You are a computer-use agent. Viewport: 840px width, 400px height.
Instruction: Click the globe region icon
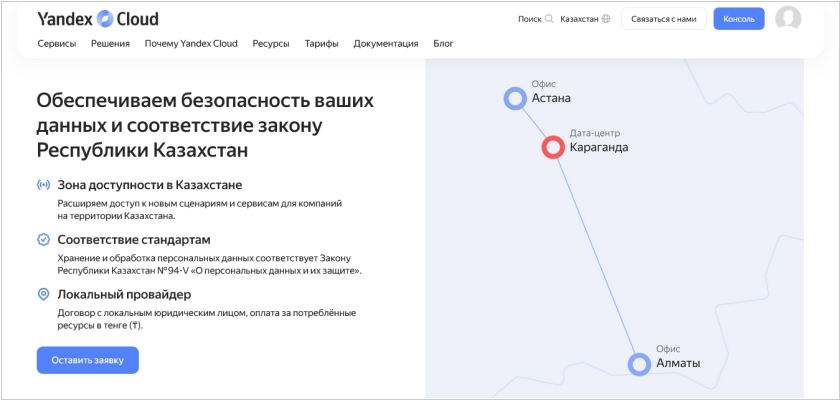606,19
